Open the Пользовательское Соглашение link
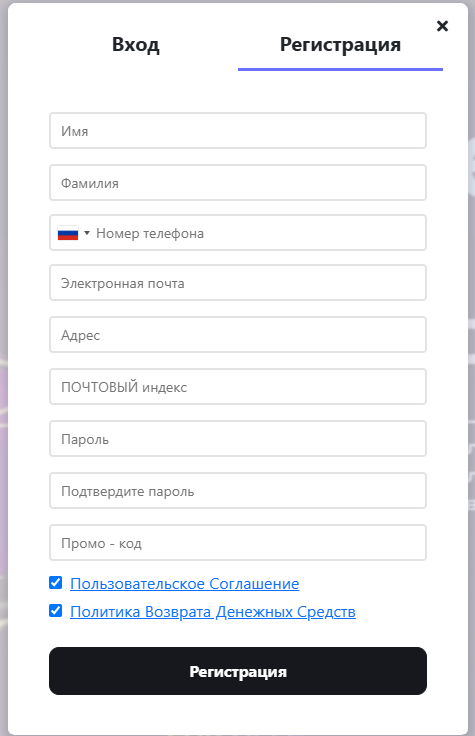 click(184, 583)
